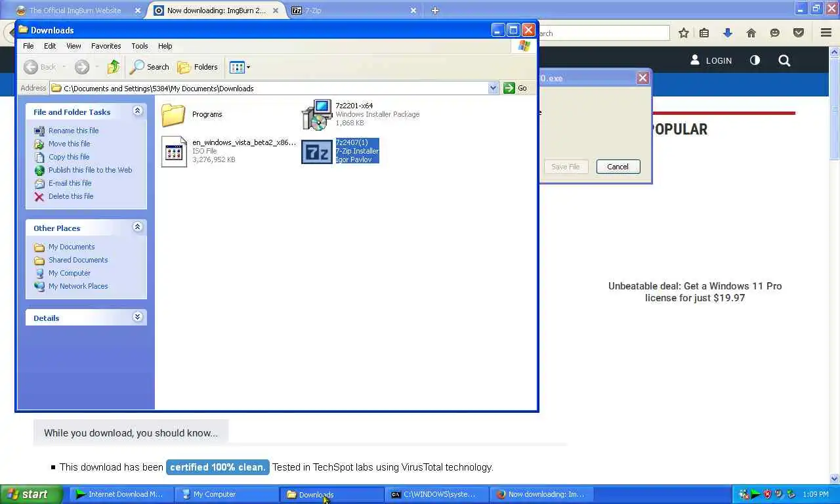Open the browser hamburger menu
The height and width of the screenshot is (504, 840).
tap(826, 33)
